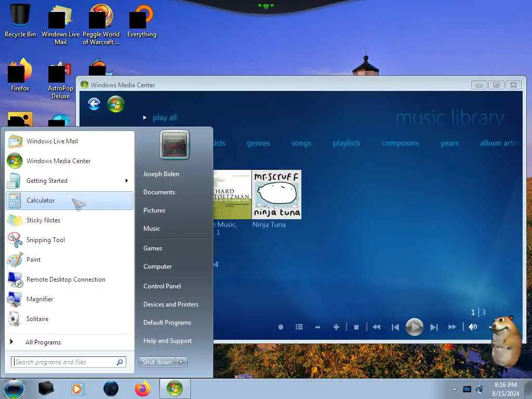532x399 pixels.
Task: Select Everything desktop icon
Action: point(142,20)
